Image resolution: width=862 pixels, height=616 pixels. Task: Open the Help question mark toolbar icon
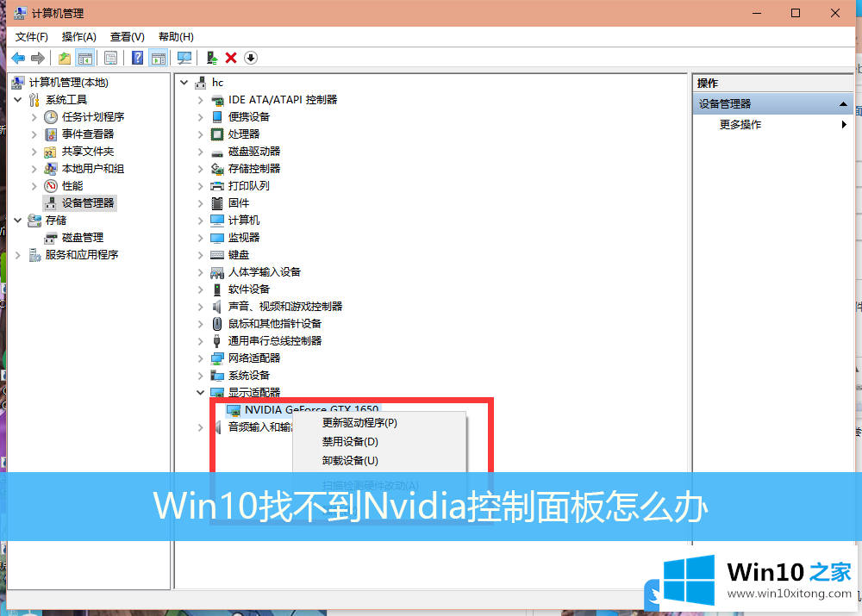[137, 58]
